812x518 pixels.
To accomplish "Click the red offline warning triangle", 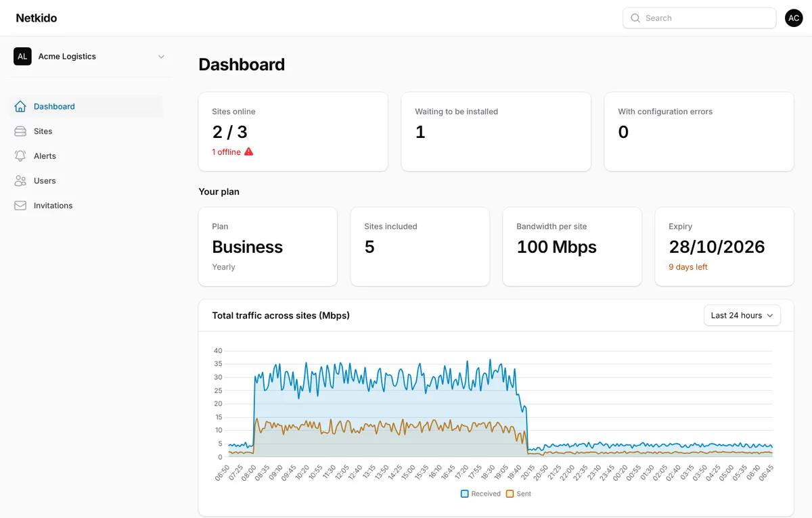I will [x=248, y=151].
